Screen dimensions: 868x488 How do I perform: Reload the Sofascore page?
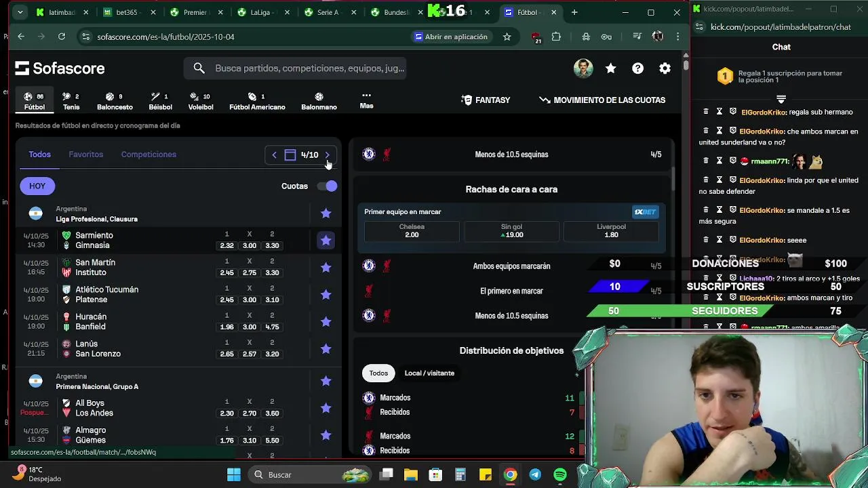click(62, 37)
